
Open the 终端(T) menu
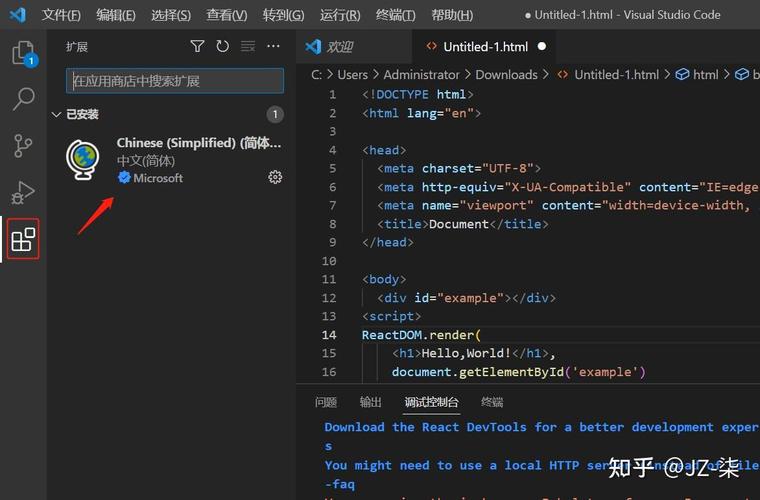(x=396, y=15)
